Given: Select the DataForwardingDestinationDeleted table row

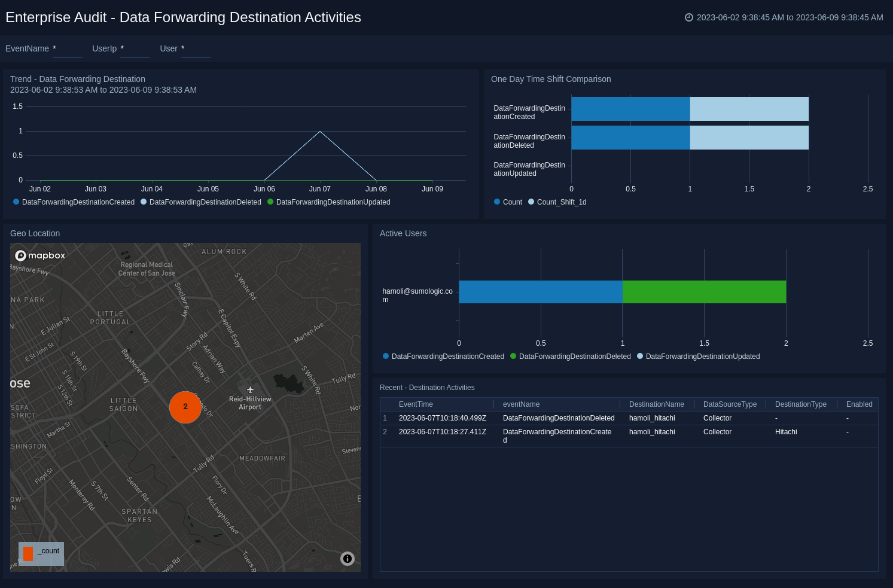Looking at the screenshot, I should coord(558,418).
